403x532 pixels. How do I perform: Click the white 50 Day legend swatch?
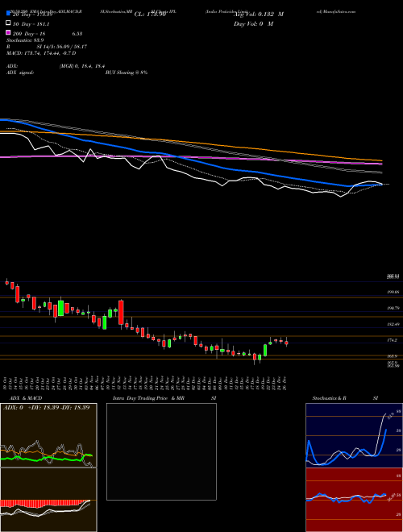(8, 23)
